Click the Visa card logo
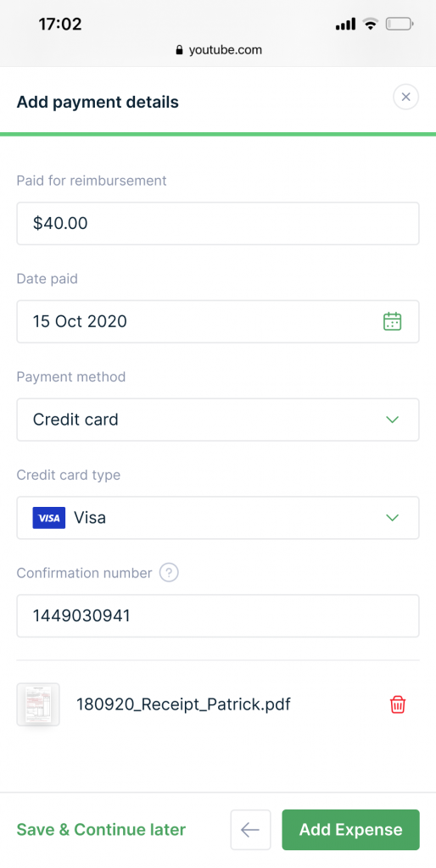 [48, 518]
